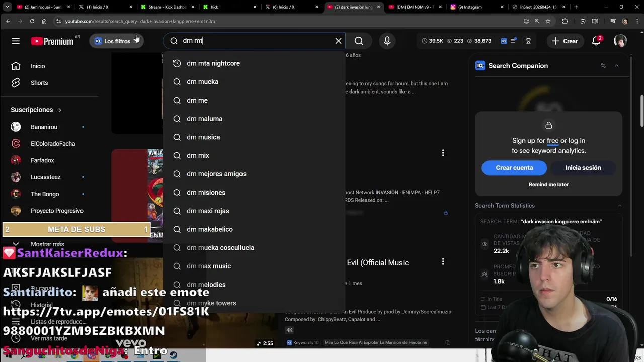644x362 pixels.
Task: Select the 'dm maxi rojas' suggestion
Action: pyautogui.click(x=254, y=211)
